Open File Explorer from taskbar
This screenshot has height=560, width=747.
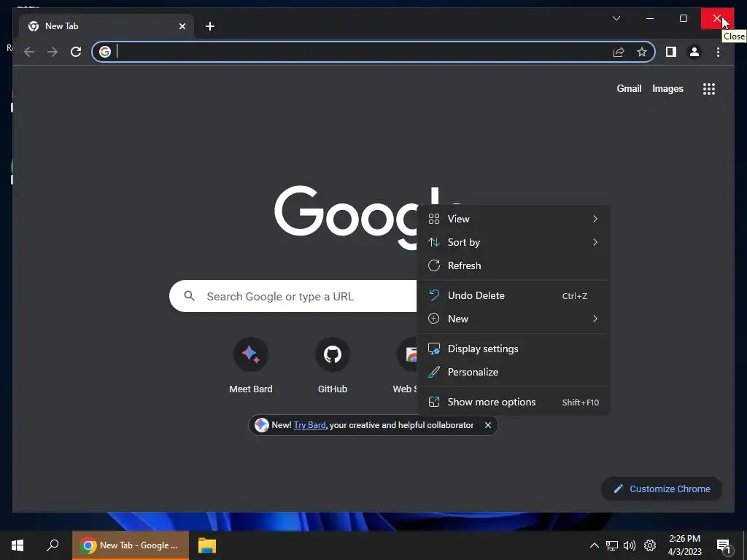tap(207, 545)
